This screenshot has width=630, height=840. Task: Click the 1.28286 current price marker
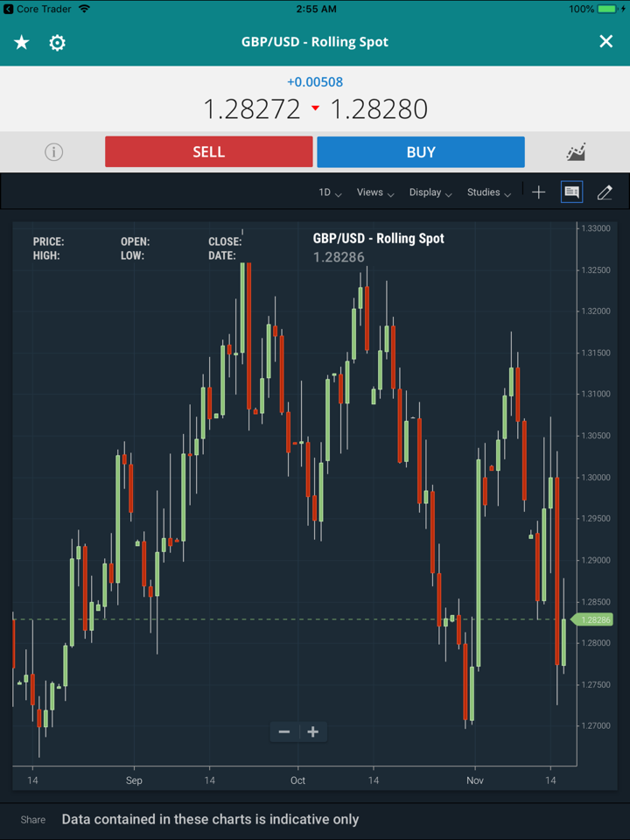[x=594, y=619]
